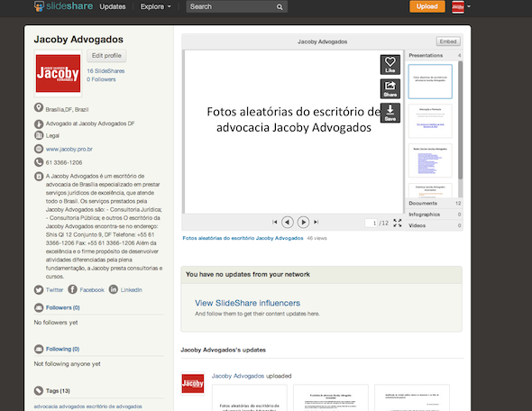
Task: Click the LinkedIn icon
Action: [114, 289]
